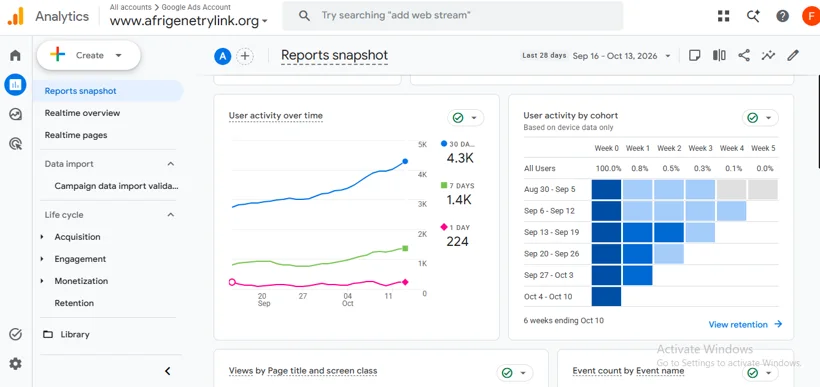Click the pink 1-day line start marker
Screen dimensions: 820x387
tap(233, 282)
